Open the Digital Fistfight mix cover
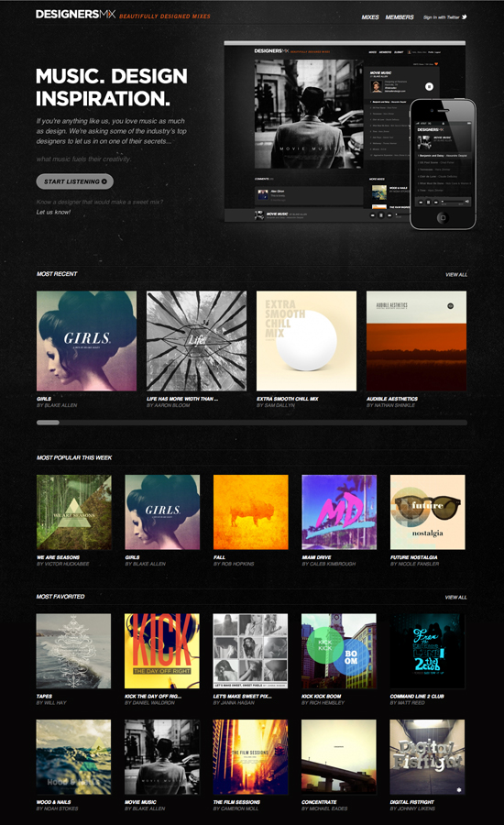 tap(427, 757)
